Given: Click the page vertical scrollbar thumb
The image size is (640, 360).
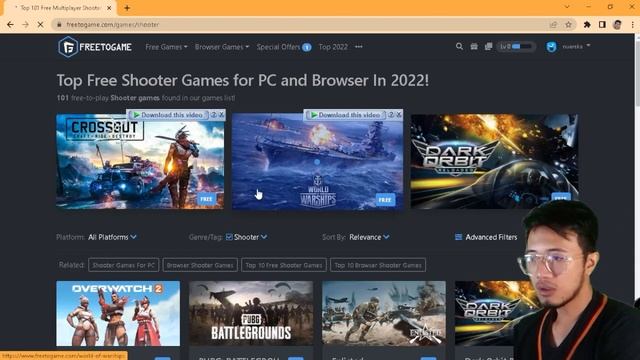Looking at the screenshot, I should click(637, 73).
